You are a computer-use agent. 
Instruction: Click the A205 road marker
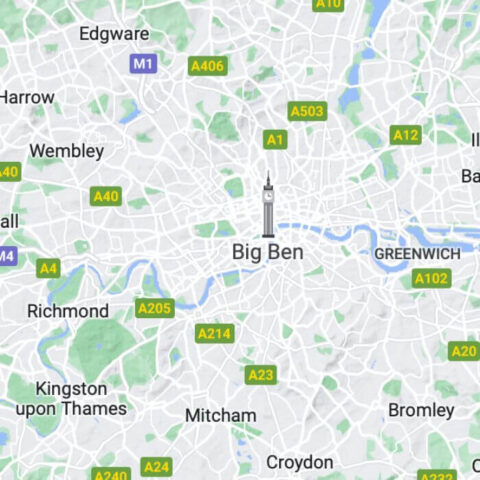coord(155,308)
